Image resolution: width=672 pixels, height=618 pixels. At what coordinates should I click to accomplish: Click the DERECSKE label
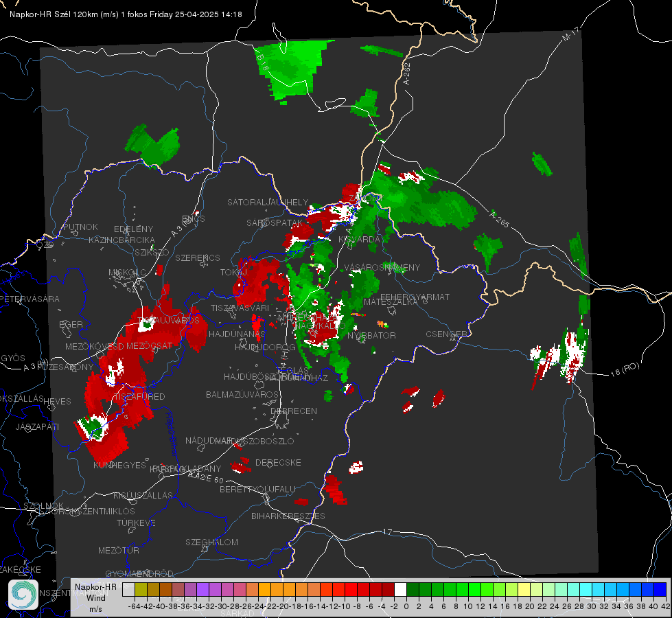click(278, 463)
